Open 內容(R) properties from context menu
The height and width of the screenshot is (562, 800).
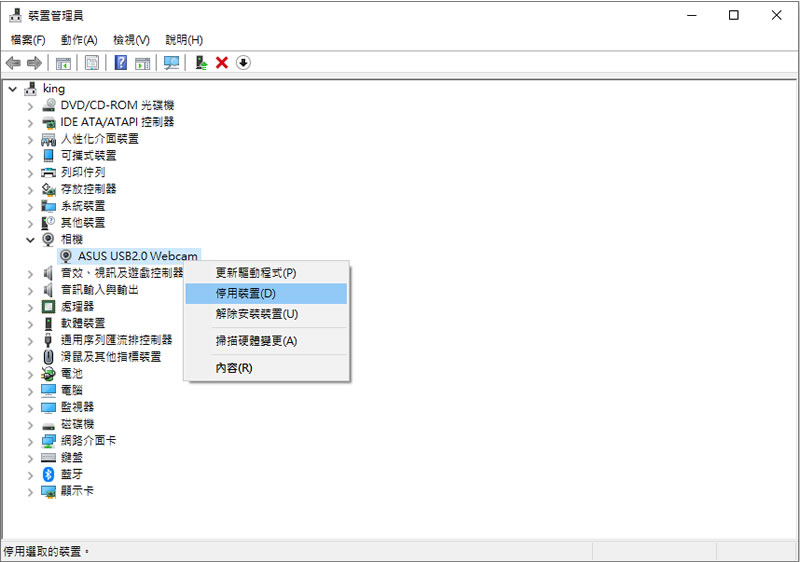pos(234,368)
